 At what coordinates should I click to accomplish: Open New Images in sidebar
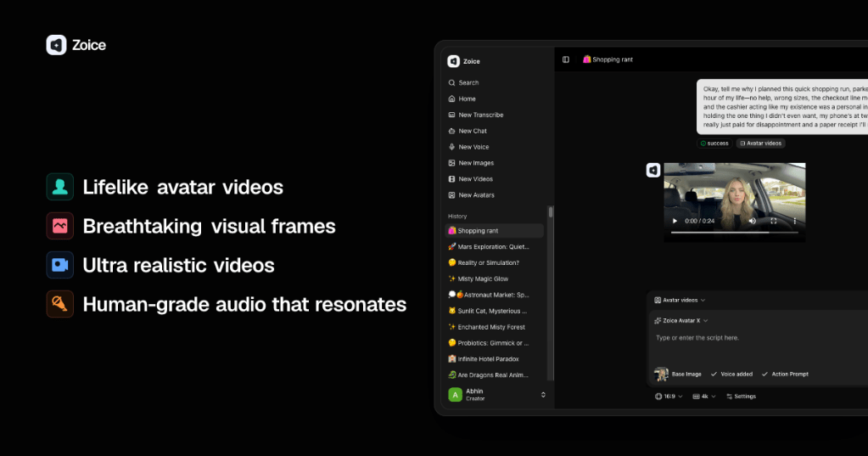point(475,163)
